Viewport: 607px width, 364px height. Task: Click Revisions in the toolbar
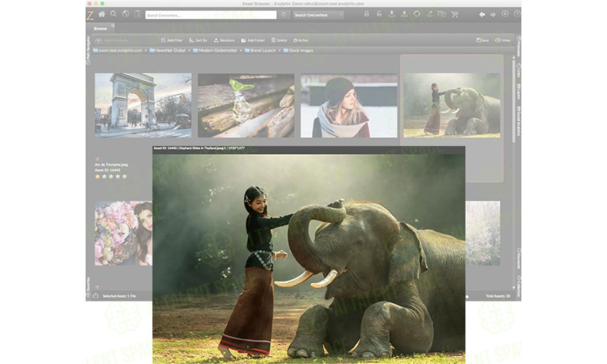coord(224,40)
